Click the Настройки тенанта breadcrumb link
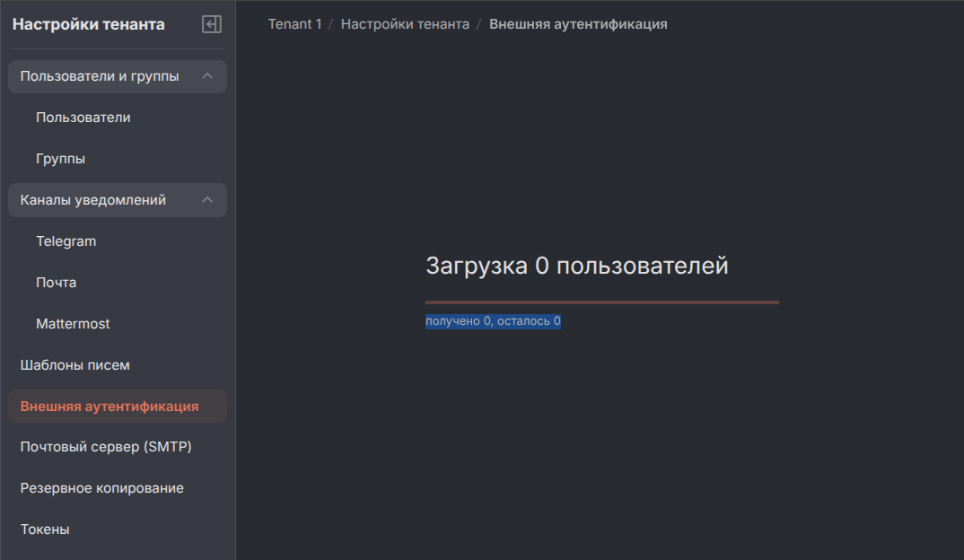 coord(405,24)
